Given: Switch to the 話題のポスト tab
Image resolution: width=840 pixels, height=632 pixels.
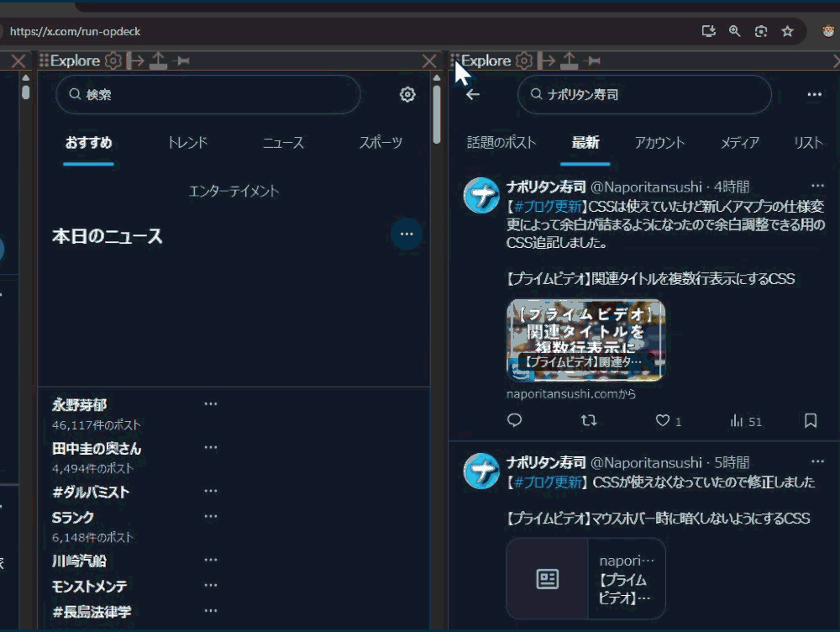Looking at the screenshot, I should [x=501, y=143].
